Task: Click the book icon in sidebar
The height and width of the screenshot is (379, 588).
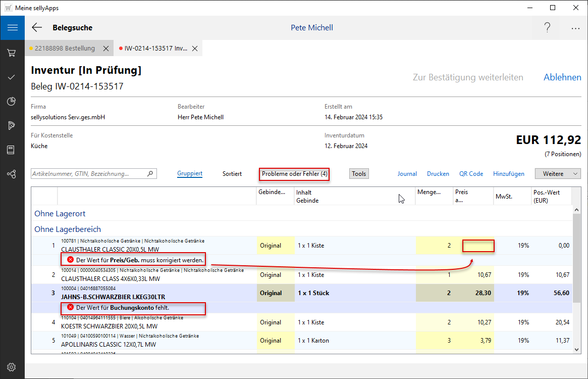Action: click(12, 150)
